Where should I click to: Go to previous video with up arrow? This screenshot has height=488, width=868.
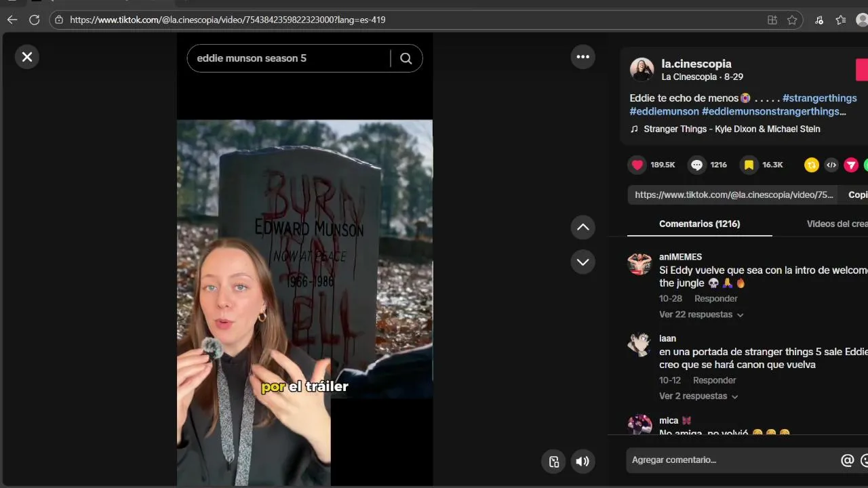[583, 227]
